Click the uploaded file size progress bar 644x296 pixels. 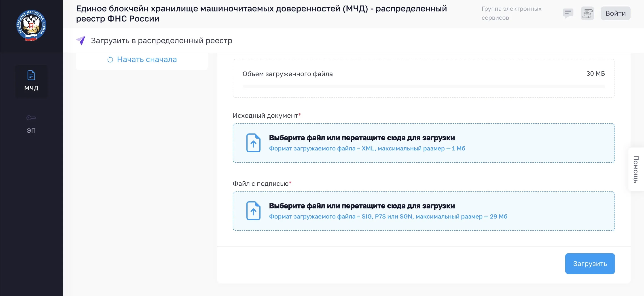click(424, 87)
